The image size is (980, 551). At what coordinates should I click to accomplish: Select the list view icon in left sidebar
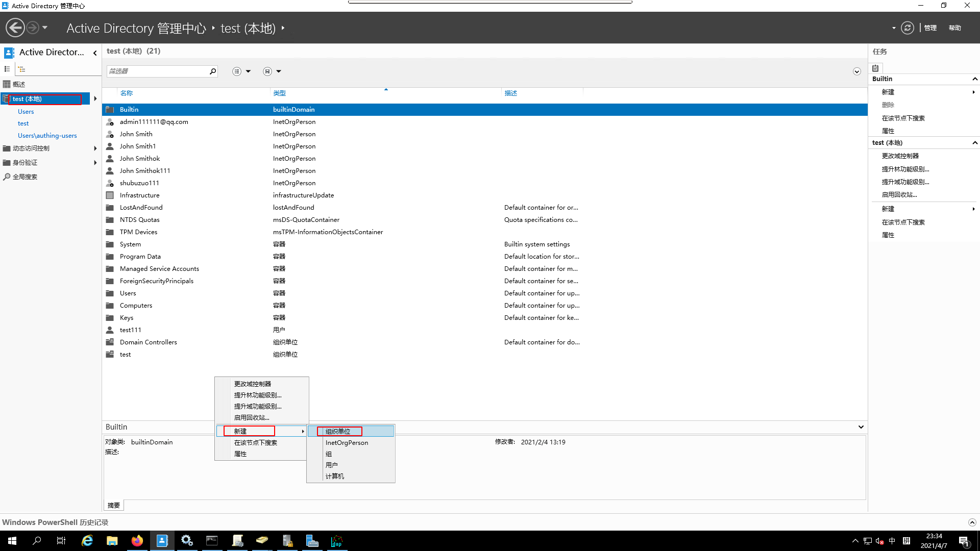click(7, 69)
